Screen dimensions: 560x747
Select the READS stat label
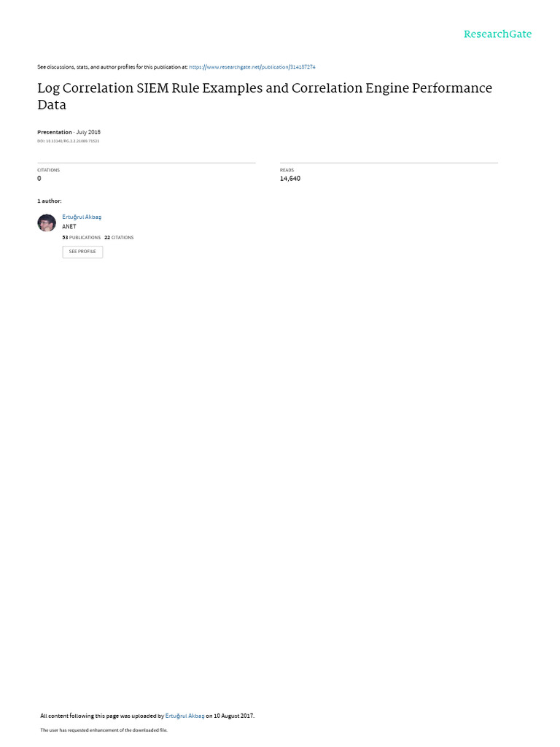(x=287, y=170)
